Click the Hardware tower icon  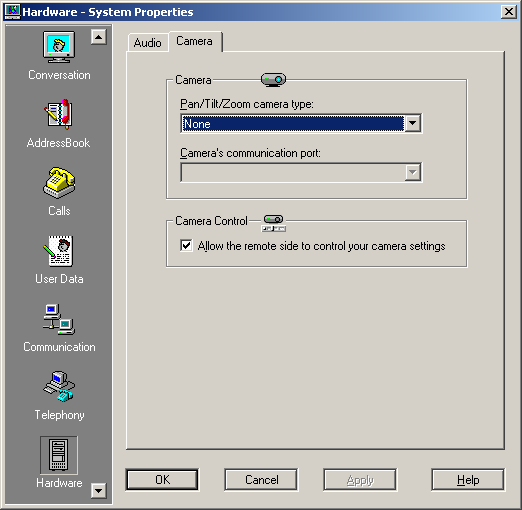(59, 455)
